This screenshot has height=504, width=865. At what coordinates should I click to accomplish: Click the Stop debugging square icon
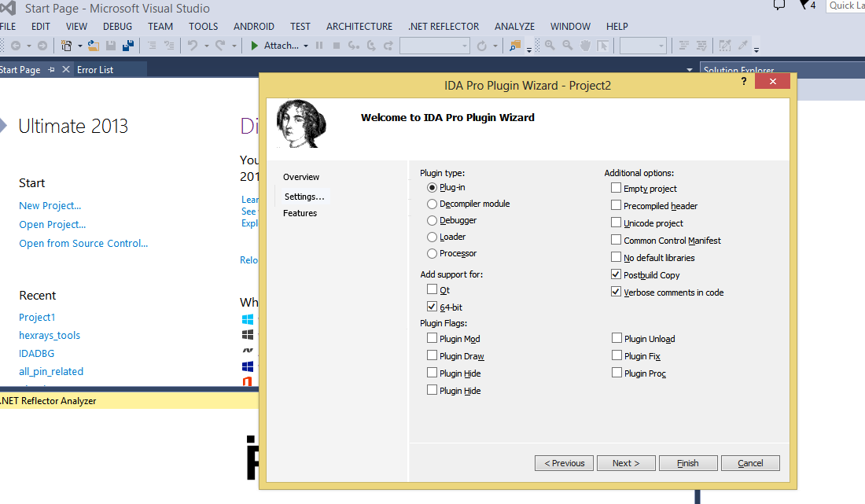[x=337, y=46]
